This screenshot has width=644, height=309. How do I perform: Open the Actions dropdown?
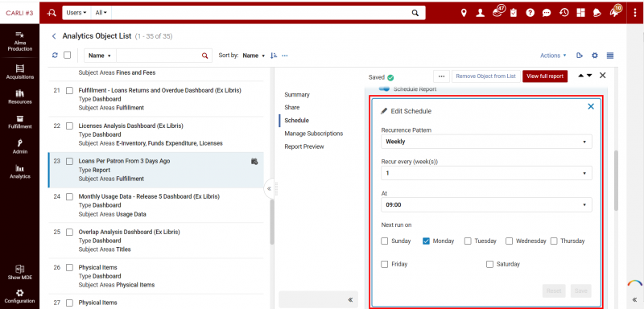tap(553, 56)
